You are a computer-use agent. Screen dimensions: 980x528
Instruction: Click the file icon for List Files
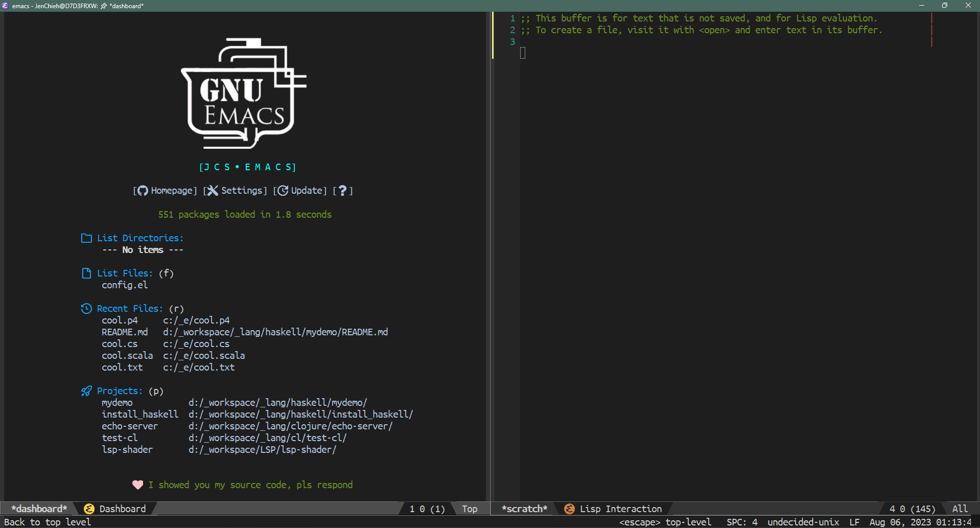86,273
